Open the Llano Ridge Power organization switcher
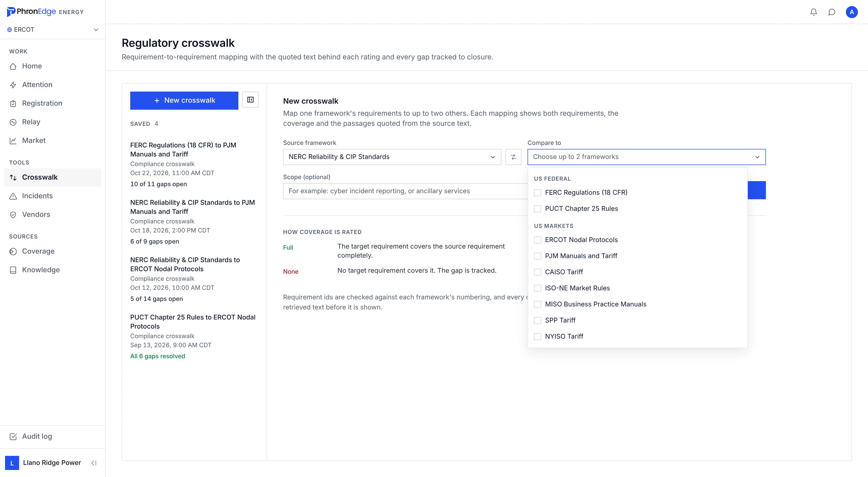The image size is (868, 477). click(x=44, y=463)
